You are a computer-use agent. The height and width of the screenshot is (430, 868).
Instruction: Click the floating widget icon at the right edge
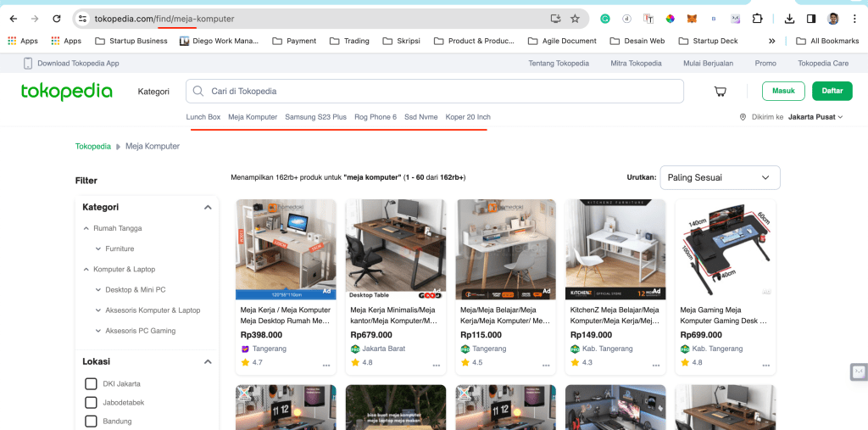click(859, 372)
